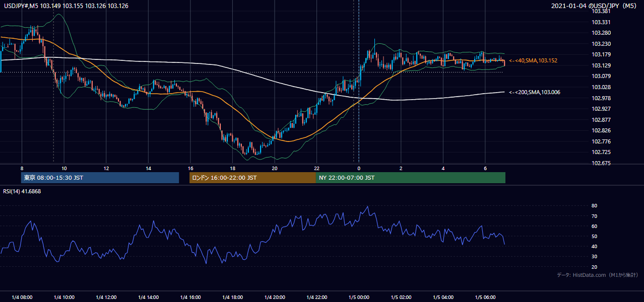This screenshot has width=644, height=302.
Task: Select the 40 SMA label 103.152
Action: pos(533,60)
